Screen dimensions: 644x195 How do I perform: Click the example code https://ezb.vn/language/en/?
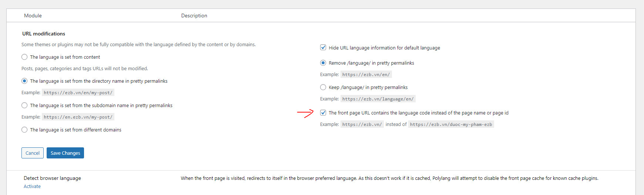click(x=378, y=99)
